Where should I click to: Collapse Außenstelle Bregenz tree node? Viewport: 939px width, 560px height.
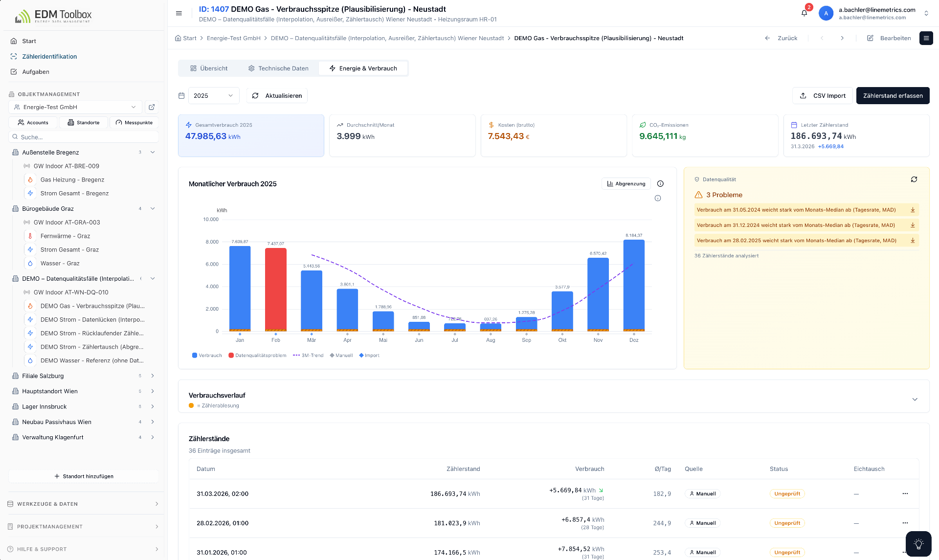[153, 153]
